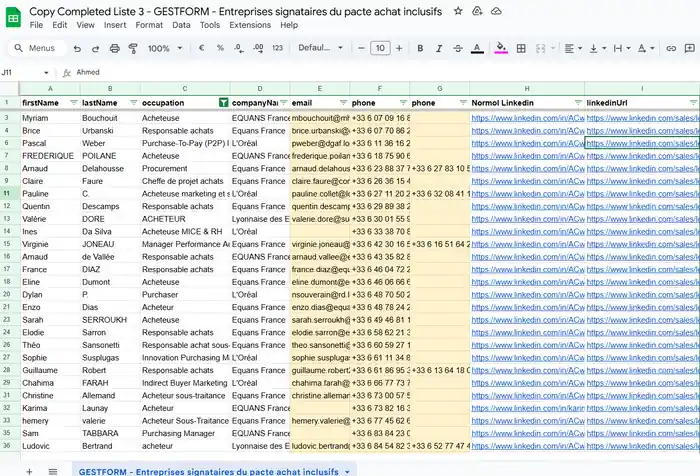Image resolution: width=700 pixels, height=476 pixels.
Task: Click the Undo icon
Action: [77, 48]
